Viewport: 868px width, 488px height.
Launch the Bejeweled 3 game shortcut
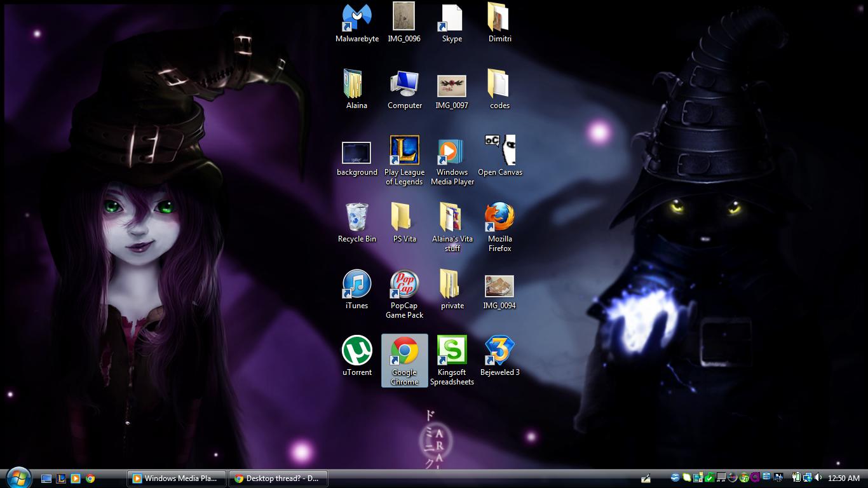[499, 356]
